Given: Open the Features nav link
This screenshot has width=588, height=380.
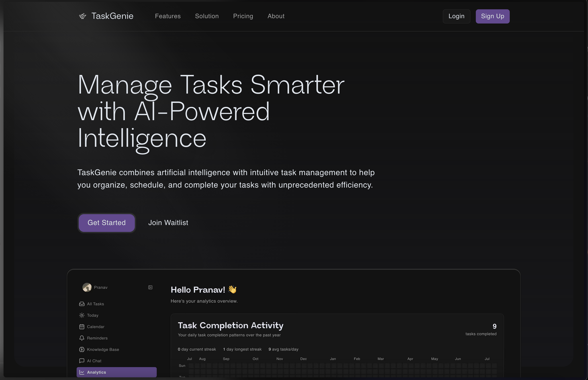Looking at the screenshot, I should coord(168,16).
